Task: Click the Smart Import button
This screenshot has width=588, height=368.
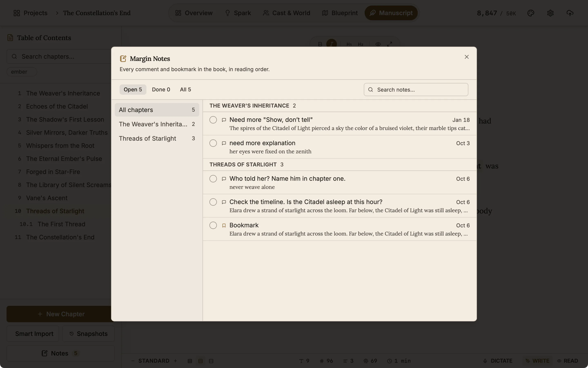Action: click(x=33, y=334)
